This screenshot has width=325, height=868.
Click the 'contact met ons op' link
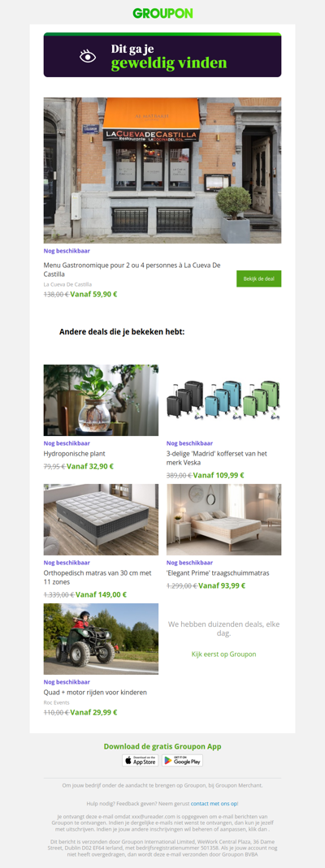(x=214, y=803)
